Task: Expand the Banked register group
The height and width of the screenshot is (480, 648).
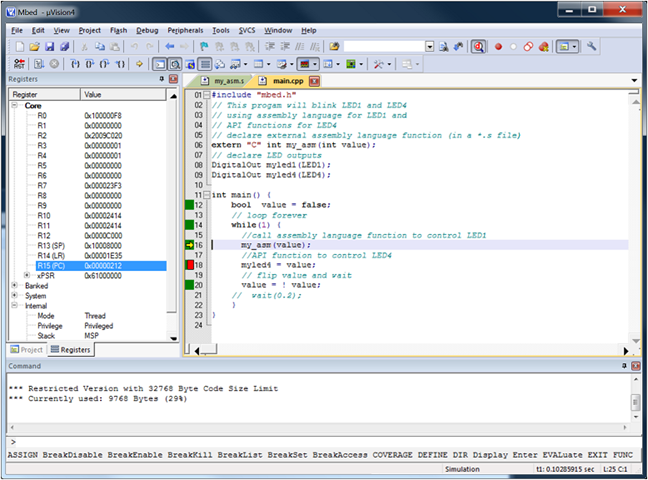Action: pyautogui.click(x=14, y=285)
